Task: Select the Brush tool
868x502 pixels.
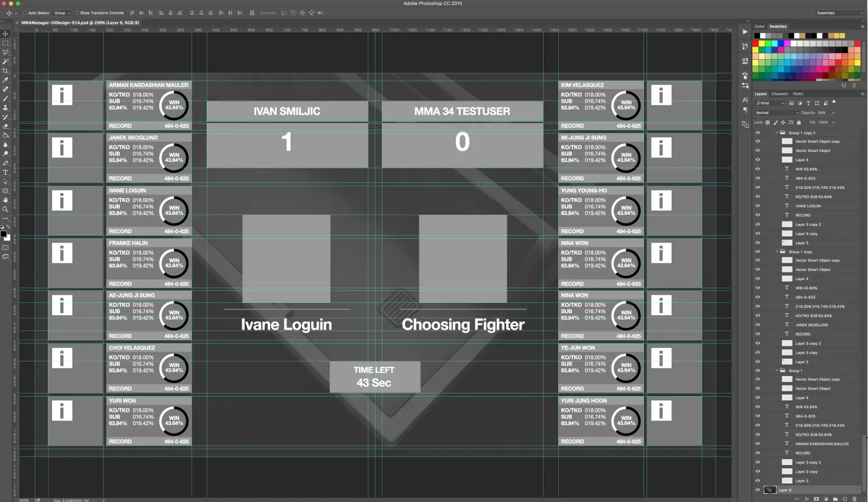Action: point(5,98)
